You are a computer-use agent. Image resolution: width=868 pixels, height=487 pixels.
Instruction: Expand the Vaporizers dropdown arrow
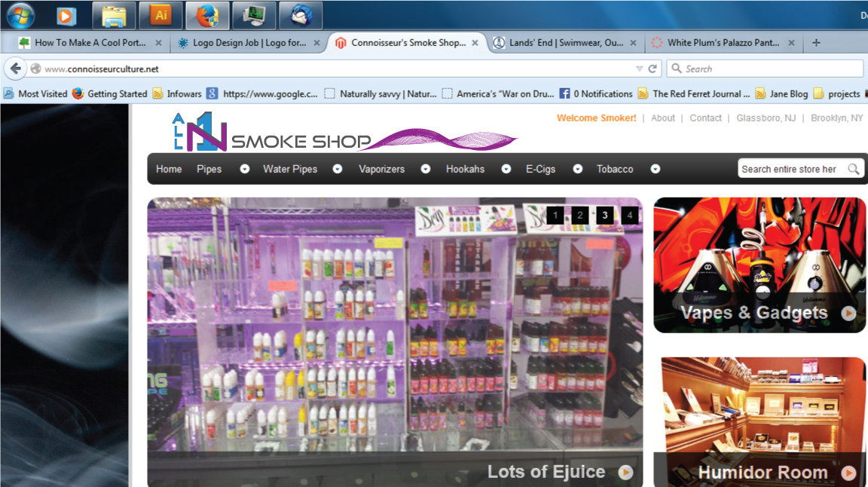point(426,169)
